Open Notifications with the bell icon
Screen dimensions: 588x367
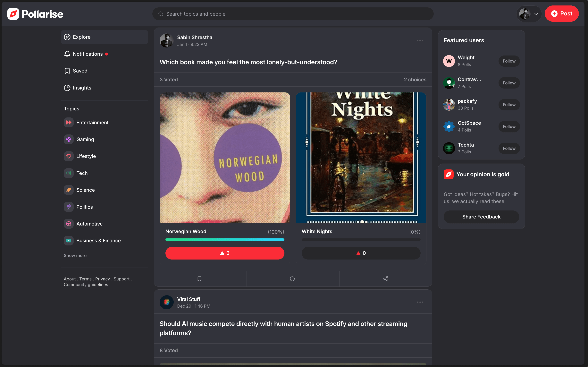click(x=67, y=54)
